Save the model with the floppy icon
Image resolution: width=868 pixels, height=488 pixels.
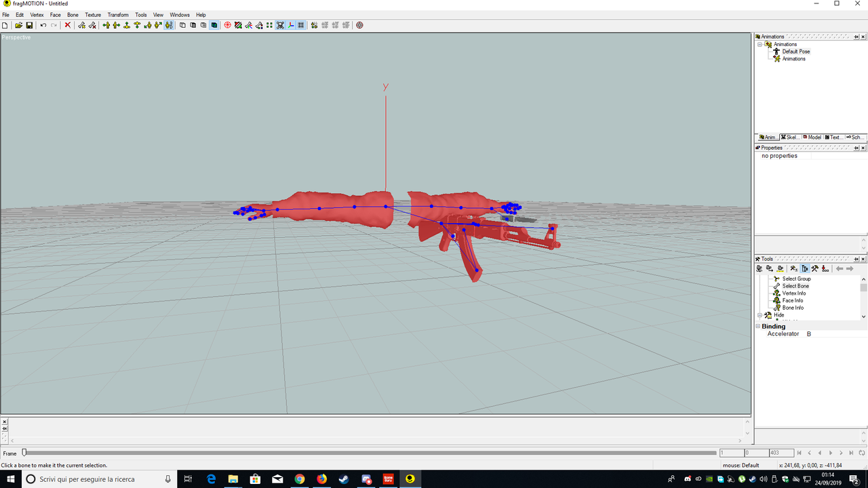(x=29, y=25)
